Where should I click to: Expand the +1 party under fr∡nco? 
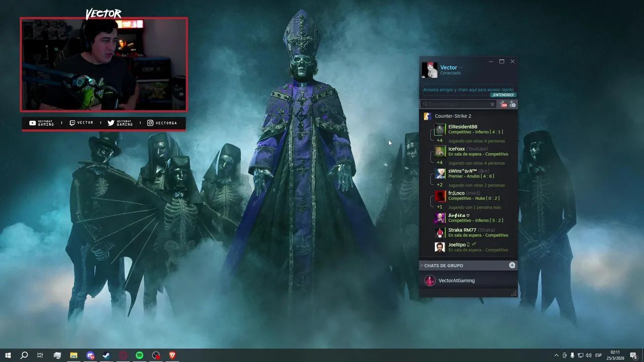click(x=440, y=207)
